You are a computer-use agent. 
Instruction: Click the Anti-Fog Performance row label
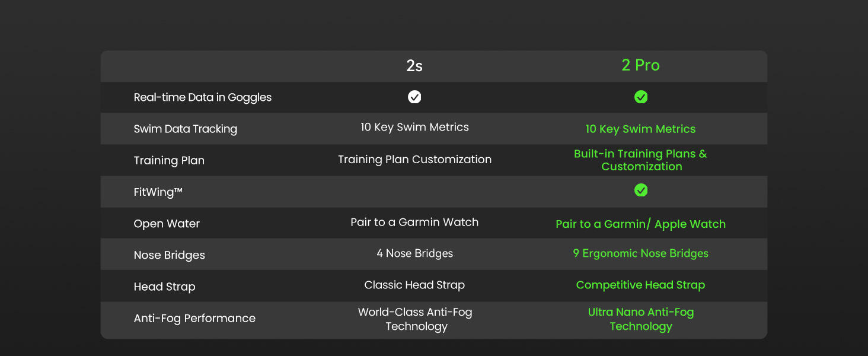pyautogui.click(x=194, y=318)
